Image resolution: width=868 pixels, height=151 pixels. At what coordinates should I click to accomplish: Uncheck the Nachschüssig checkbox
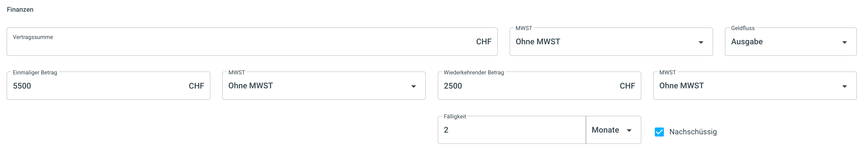659,132
